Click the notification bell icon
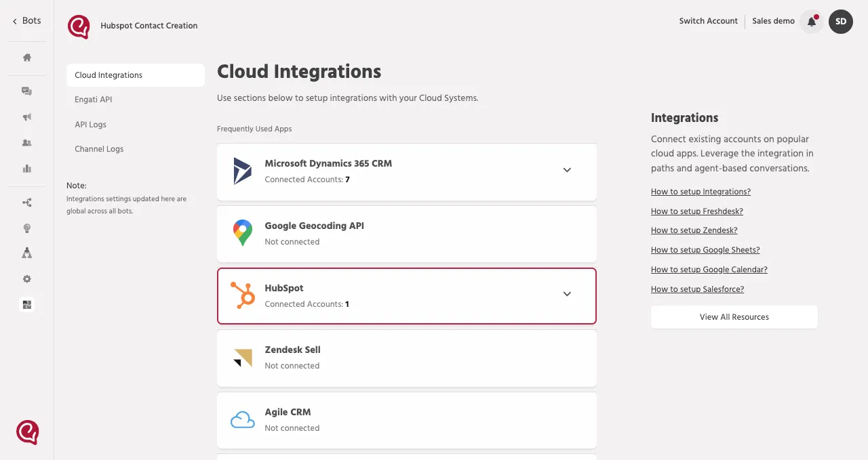This screenshot has height=460, width=868. tap(812, 22)
